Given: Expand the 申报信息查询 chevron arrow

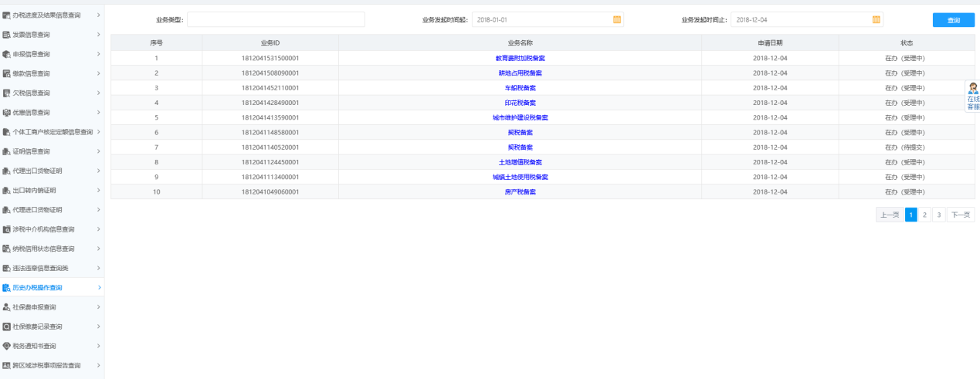Looking at the screenshot, I should click(x=98, y=54).
